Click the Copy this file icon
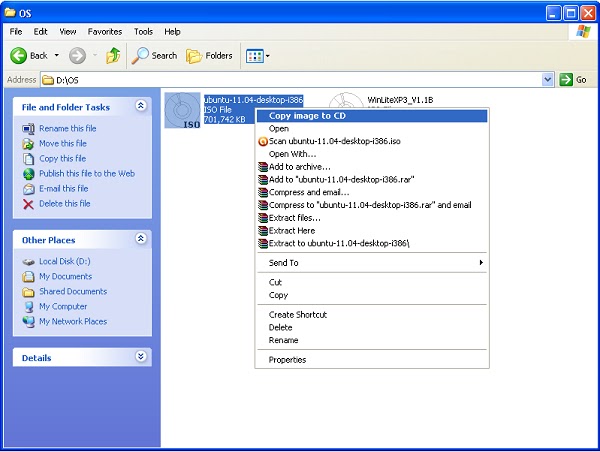Image resolution: width=600 pixels, height=452 pixels. pos(28,159)
